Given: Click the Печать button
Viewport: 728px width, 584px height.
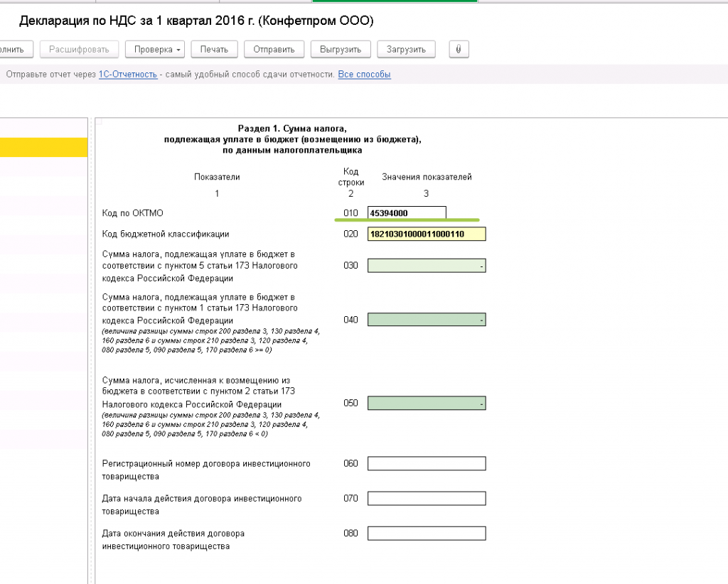Looking at the screenshot, I should click(214, 49).
